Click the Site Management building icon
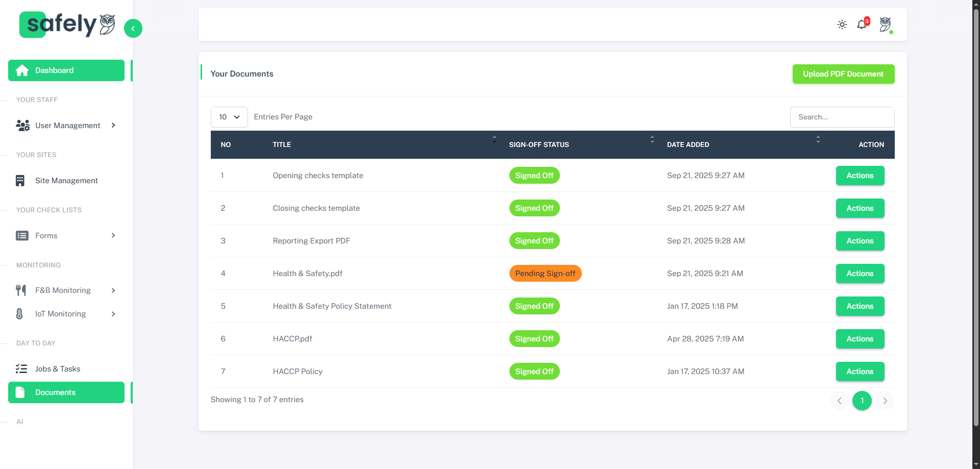Viewport: 980px width, 469px height. coord(20,181)
